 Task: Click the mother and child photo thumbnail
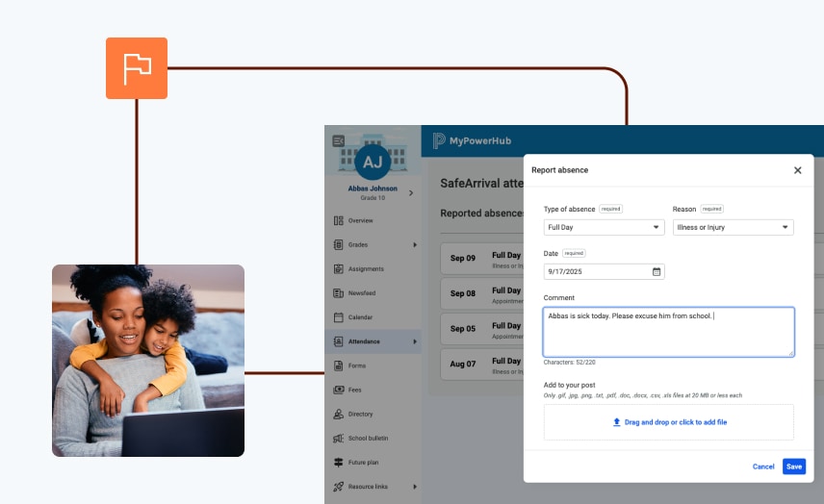pos(148,361)
